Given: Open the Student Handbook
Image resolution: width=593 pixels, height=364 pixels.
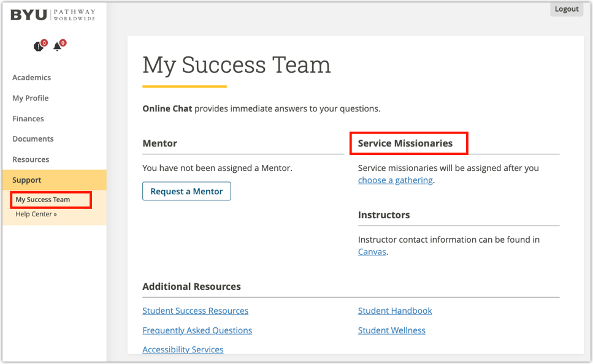Looking at the screenshot, I should 394,311.
